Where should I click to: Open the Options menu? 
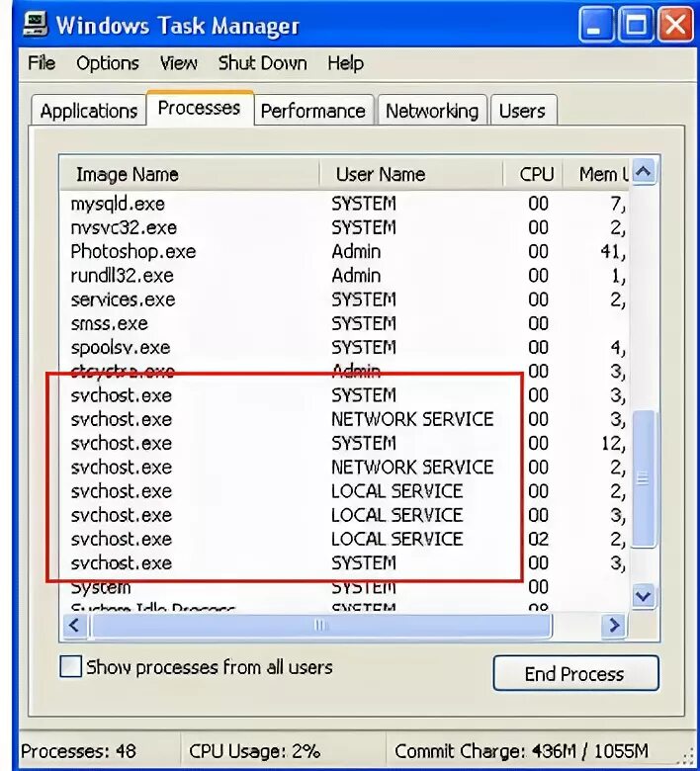(x=108, y=63)
